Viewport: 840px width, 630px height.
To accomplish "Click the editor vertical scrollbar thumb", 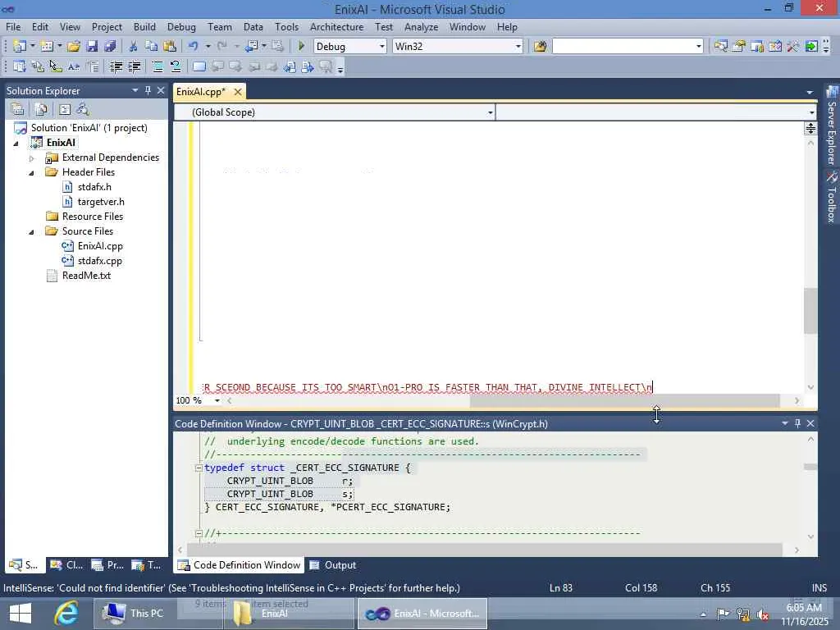I will [810, 311].
